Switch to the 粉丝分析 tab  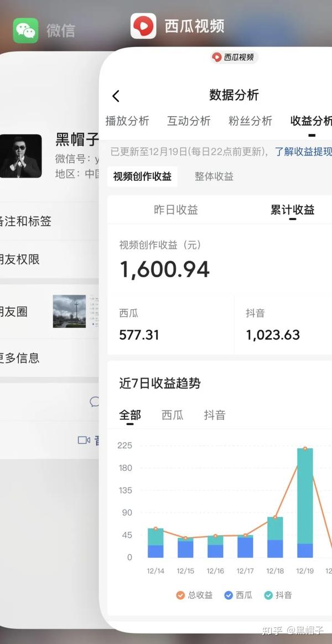coord(250,121)
